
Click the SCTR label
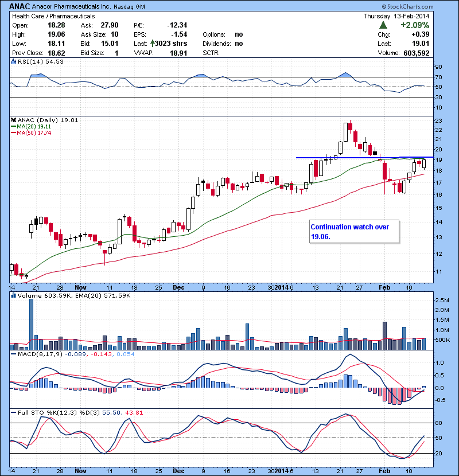click(211, 53)
